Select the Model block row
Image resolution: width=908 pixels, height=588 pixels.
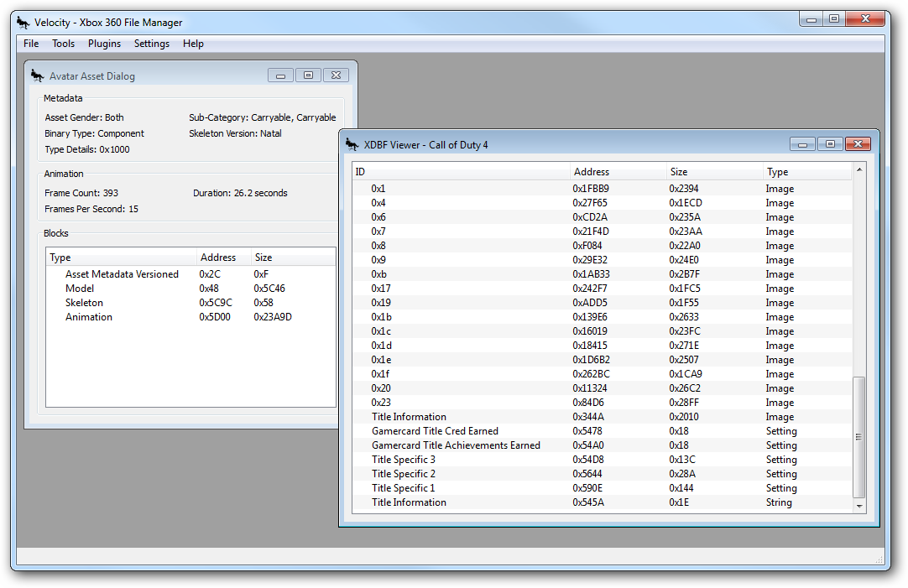point(190,289)
